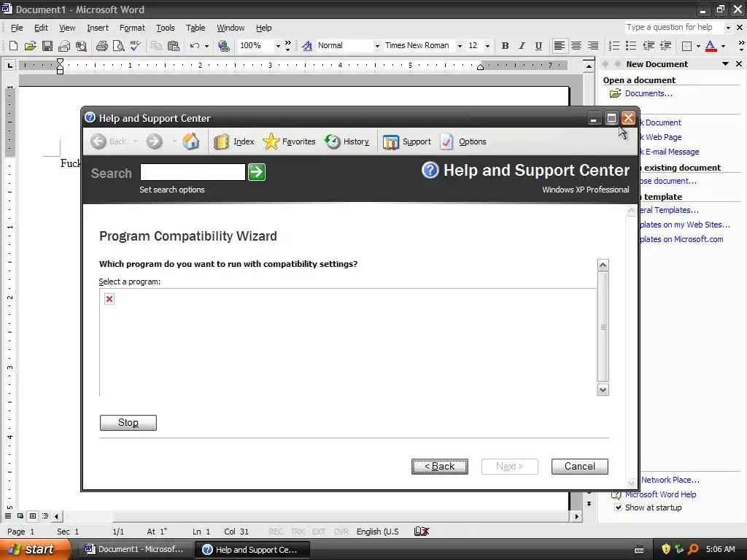The width and height of the screenshot is (747, 560).
Task: Expand the Times New Roman font dropdown
Action: click(460, 46)
